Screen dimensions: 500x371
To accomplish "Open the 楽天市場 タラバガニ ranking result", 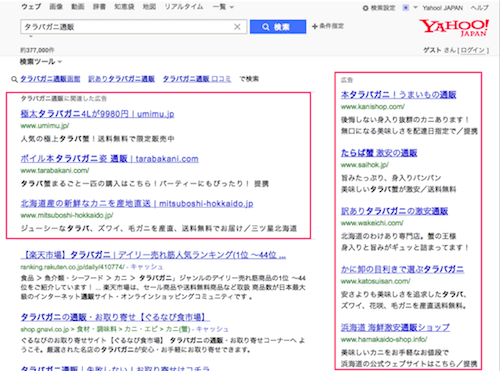I will point(153,255).
